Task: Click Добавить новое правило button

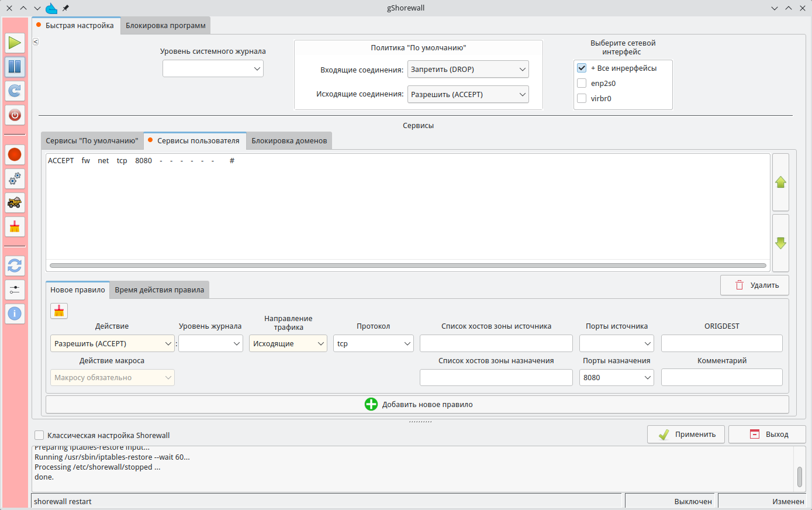Action: click(x=417, y=404)
